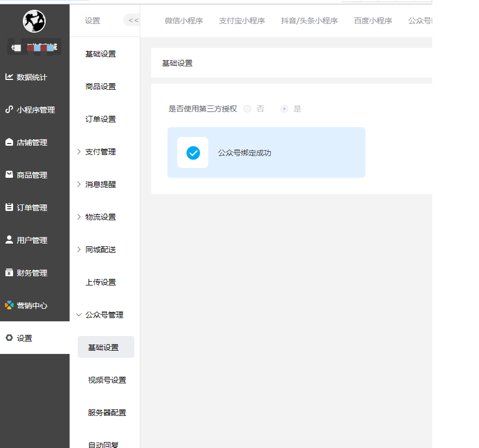479x448 pixels.
Task: Expand the 支付管理 submenu
Action: pyautogui.click(x=101, y=152)
